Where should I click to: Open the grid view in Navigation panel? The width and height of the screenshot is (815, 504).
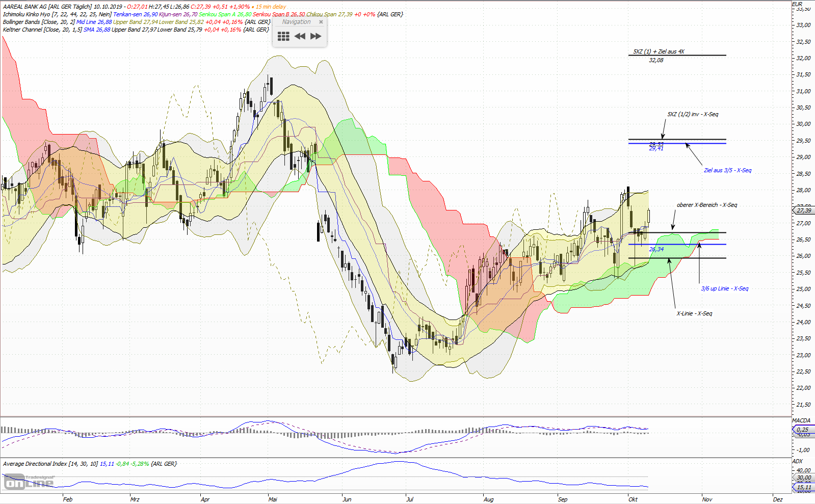pyautogui.click(x=283, y=36)
